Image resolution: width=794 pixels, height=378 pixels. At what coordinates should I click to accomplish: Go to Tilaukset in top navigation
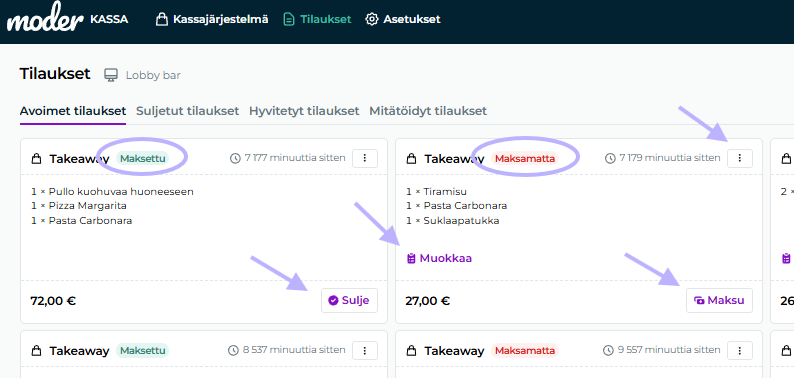pyautogui.click(x=317, y=20)
